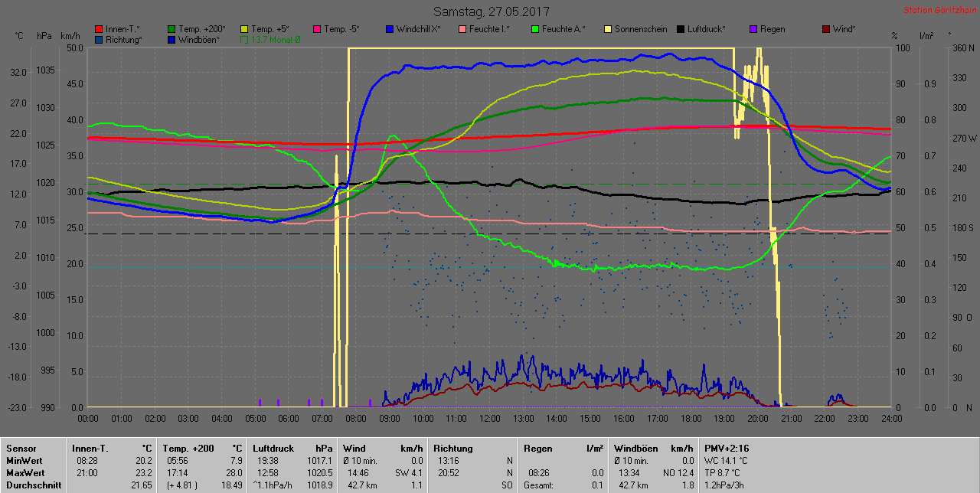
Task: Click the yellow-green Temp. +5 legend square
Action: coord(244,30)
